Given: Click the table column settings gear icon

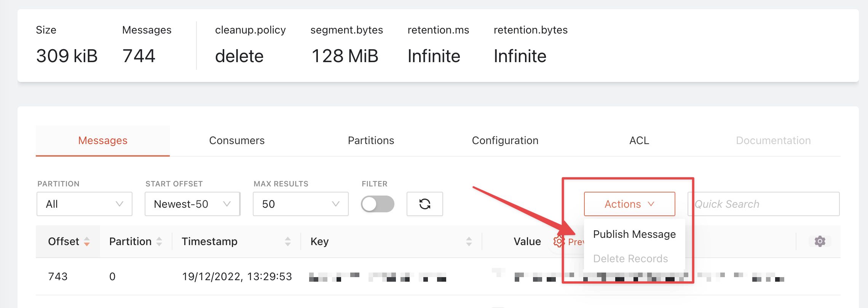Looking at the screenshot, I should click(819, 241).
